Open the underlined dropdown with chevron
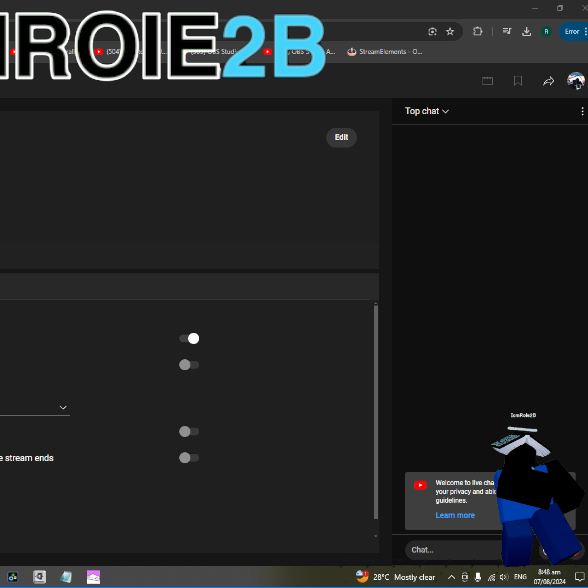Screen dimensions: 588x588 coord(34,408)
